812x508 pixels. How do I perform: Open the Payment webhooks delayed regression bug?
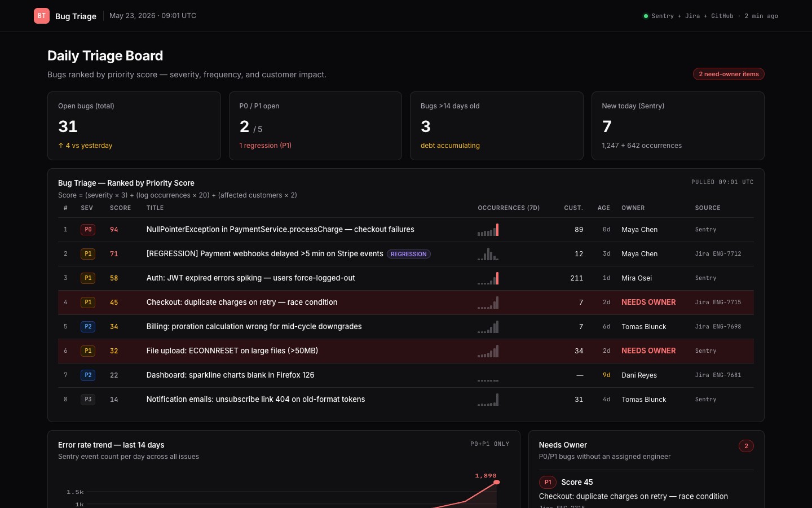tap(264, 253)
